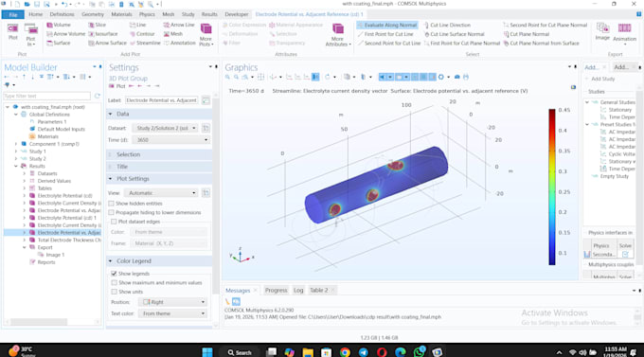Select Derived Values in the tree
Image resolution: width=644 pixels, height=357 pixels.
pos(54,181)
